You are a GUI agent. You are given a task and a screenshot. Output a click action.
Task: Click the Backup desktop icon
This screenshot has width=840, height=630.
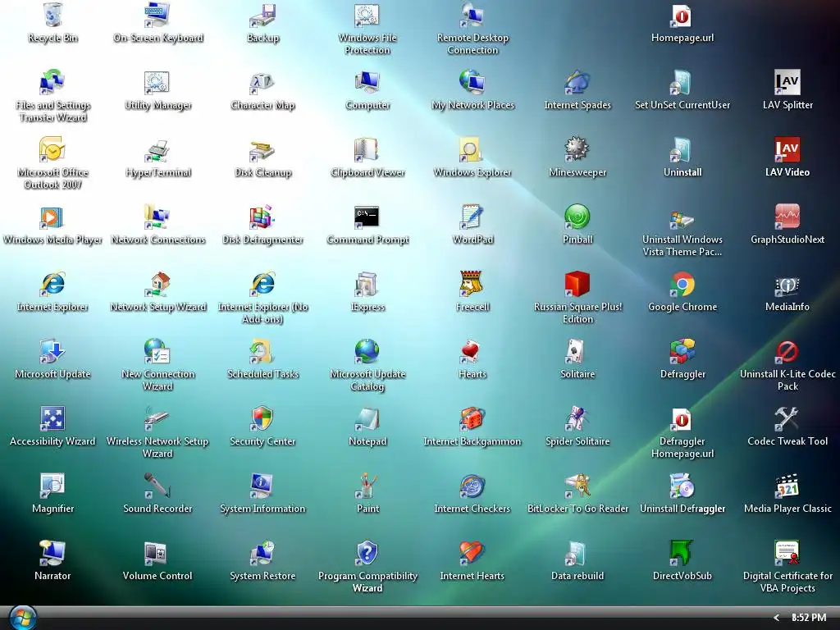click(x=262, y=15)
